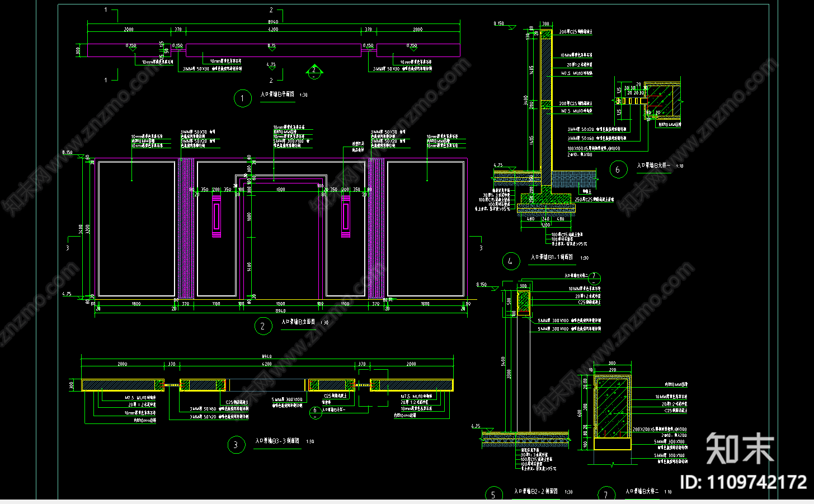
Task: Select the circled number 2 elevation drawing tag
Action: [263, 326]
